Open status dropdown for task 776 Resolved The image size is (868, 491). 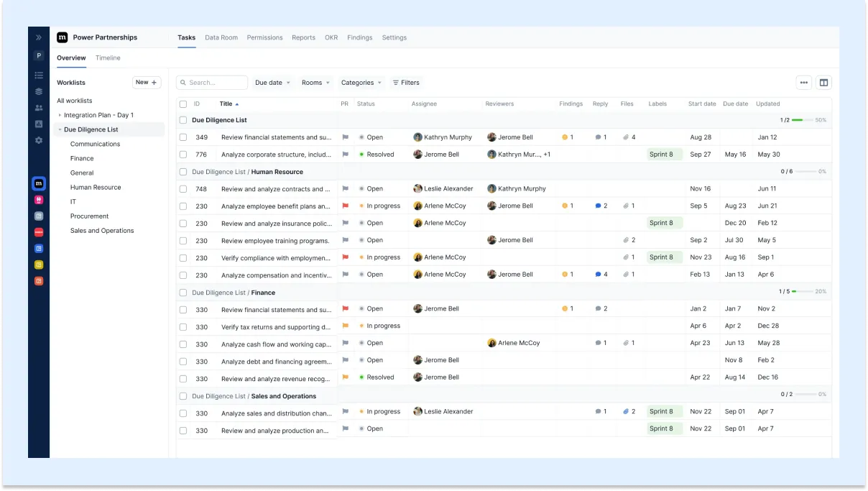point(377,155)
